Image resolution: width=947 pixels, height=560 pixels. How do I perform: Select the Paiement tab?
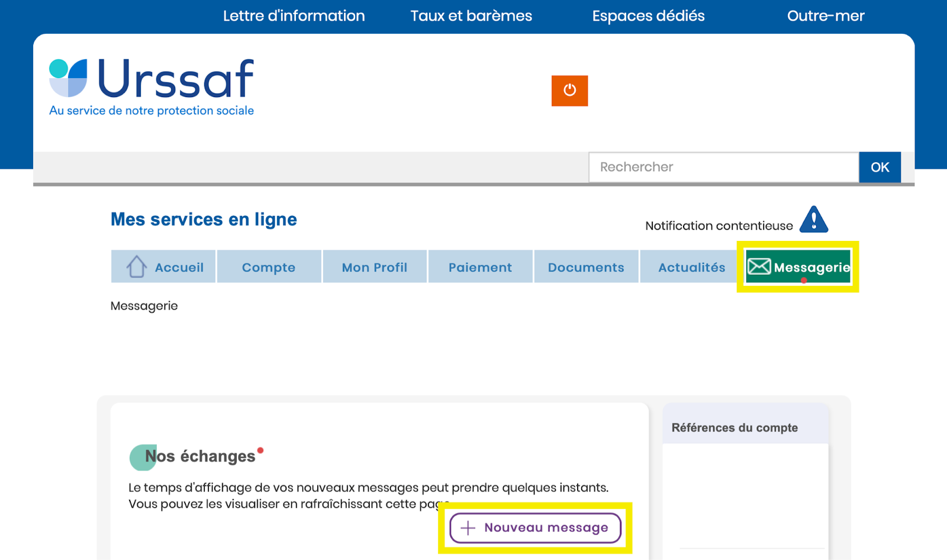pyautogui.click(x=480, y=266)
